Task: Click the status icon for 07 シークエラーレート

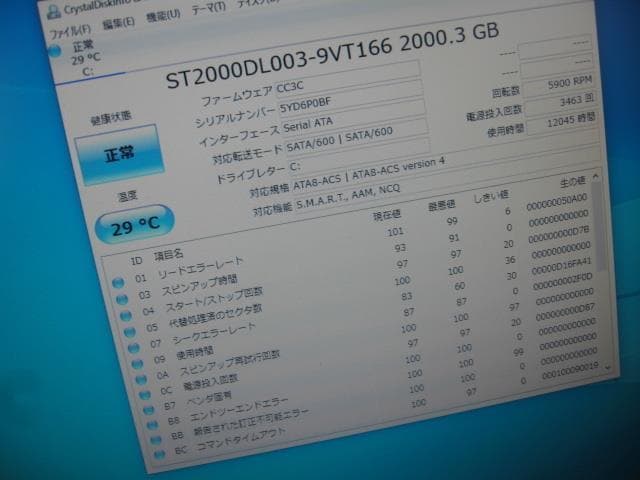Action: click(x=133, y=348)
